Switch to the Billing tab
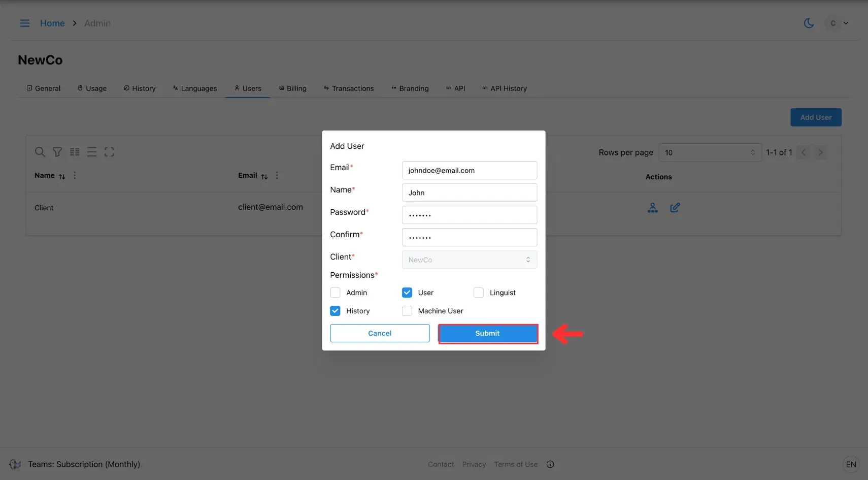 [292, 88]
